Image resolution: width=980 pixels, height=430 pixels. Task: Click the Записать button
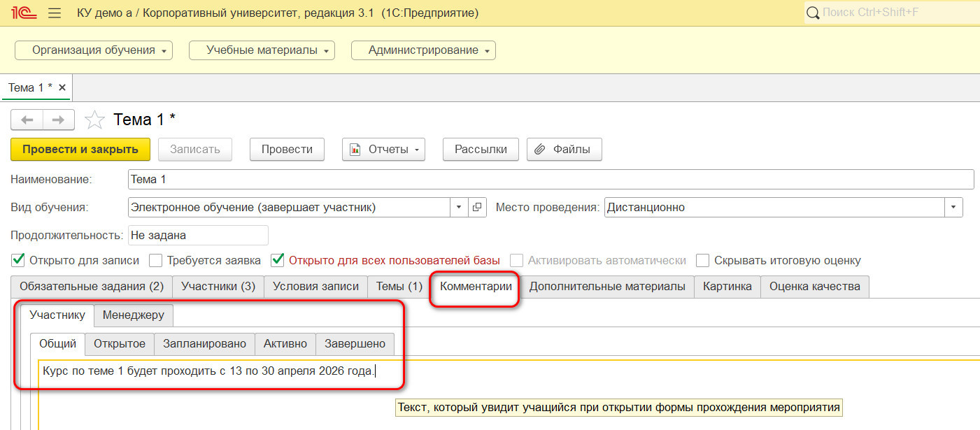[x=194, y=149]
